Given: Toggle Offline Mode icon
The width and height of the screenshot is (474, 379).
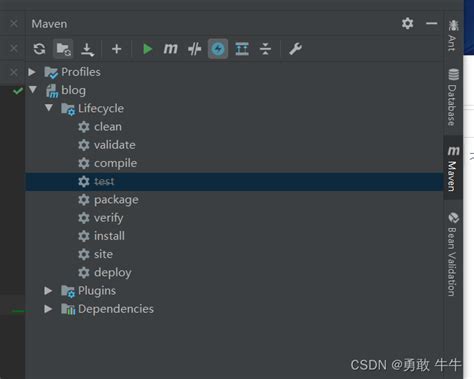Looking at the screenshot, I should (x=194, y=49).
